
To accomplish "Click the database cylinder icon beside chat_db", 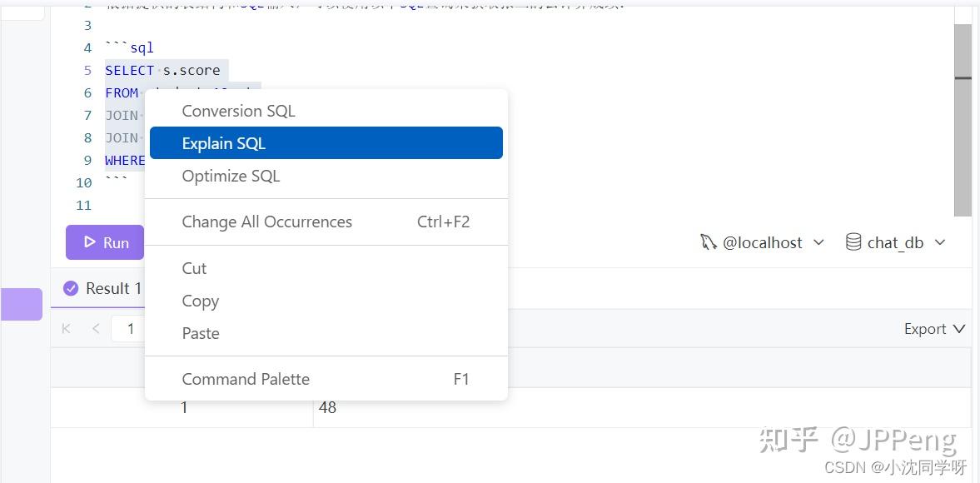I will click(x=853, y=242).
